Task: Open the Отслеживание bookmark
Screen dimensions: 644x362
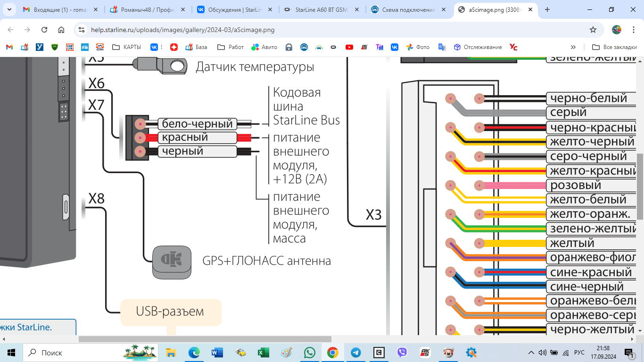Action: pos(478,47)
